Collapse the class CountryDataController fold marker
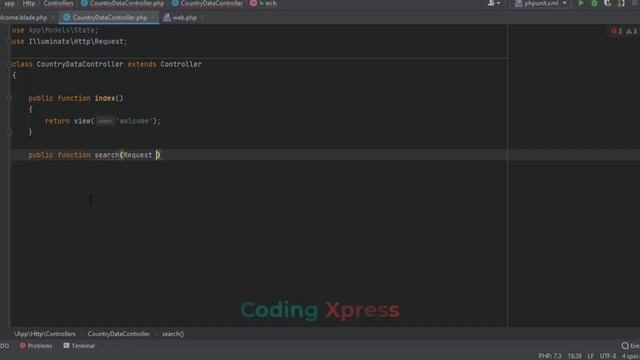This screenshot has height=360, width=640. (x=9, y=64)
